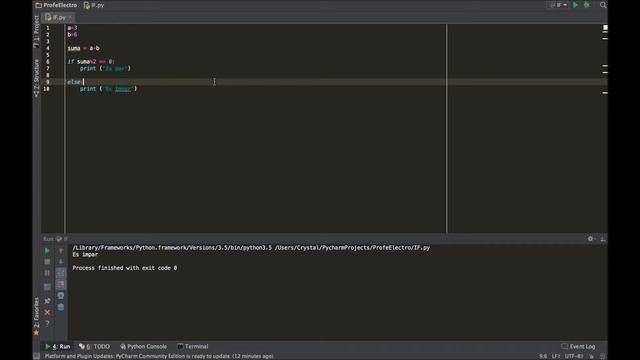Click ProfeElectro in the navigation breadcrumb
The height and width of the screenshot is (360, 640).
56,5
